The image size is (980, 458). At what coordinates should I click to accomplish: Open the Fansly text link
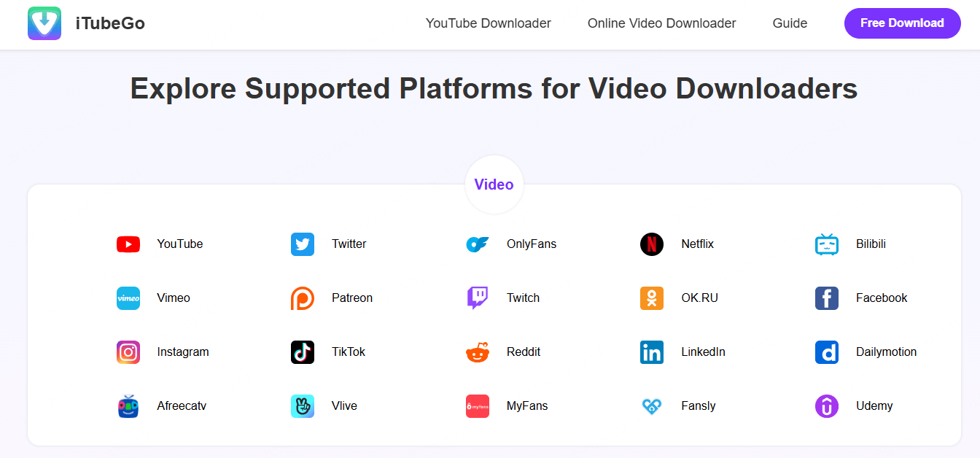[699, 406]
